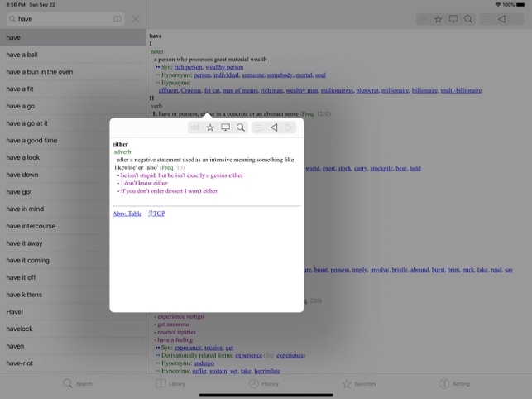This screenshot has height=399, width=532.
Task: Tap the speaker pronunciation icon in popup
Action: [195, 127]
